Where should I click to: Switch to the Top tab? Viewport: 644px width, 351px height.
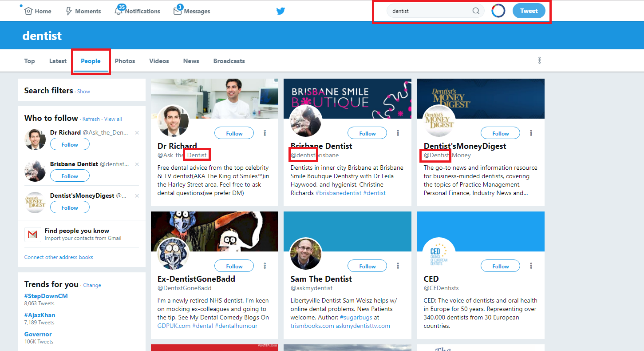pos(29,61)
